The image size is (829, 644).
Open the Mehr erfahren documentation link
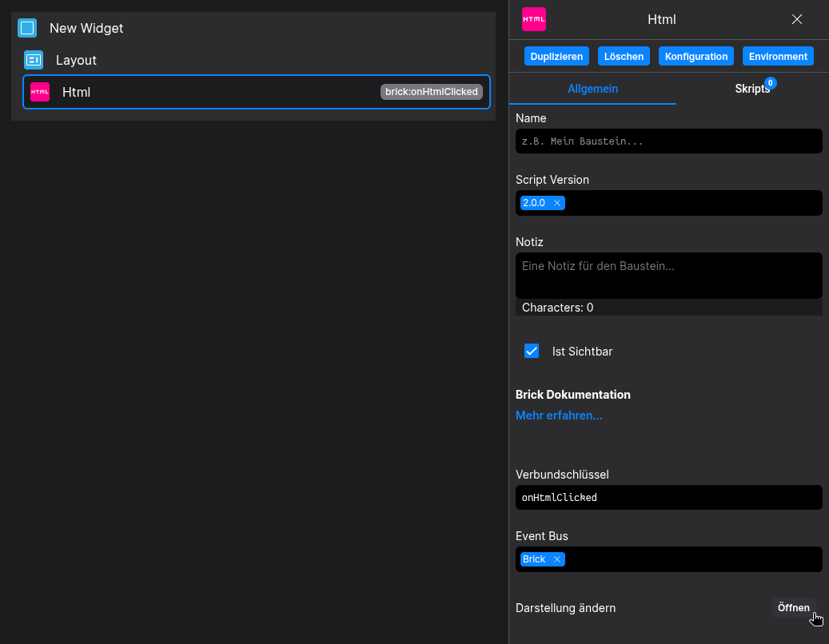(x=558, y=415)
